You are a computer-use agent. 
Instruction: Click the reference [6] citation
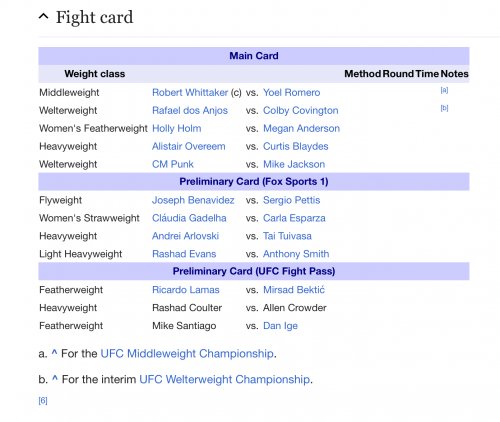click(43, 401)
